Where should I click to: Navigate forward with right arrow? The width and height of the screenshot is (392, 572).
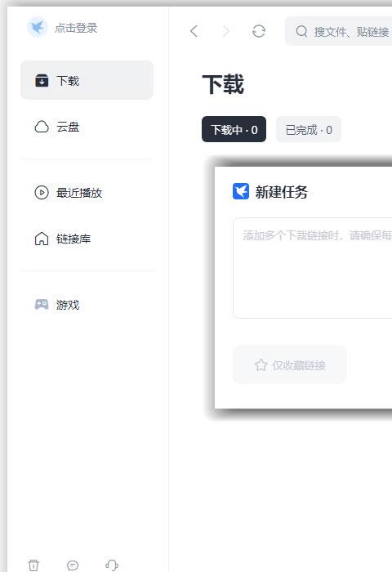click(x=226, y=31)
